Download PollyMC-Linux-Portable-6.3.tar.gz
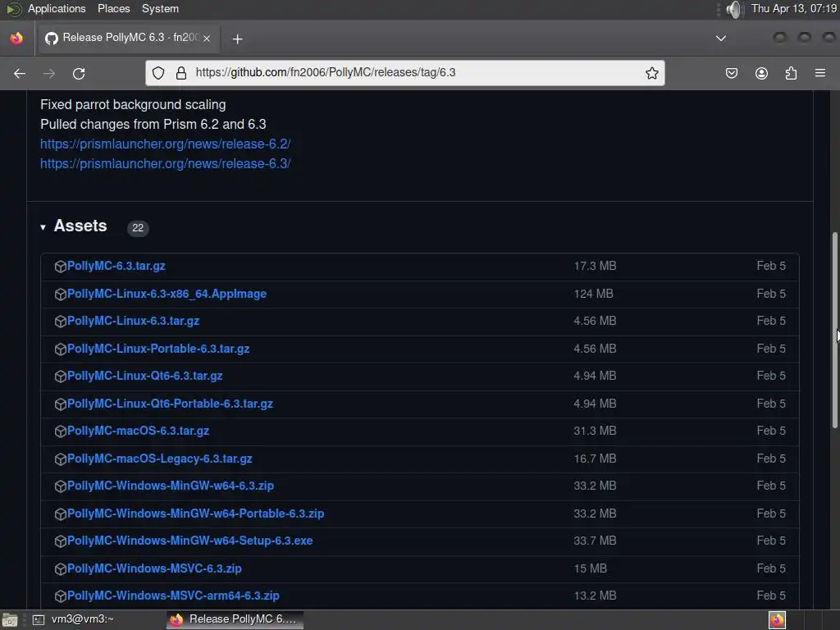840x630 pixels. coord(158,349)
